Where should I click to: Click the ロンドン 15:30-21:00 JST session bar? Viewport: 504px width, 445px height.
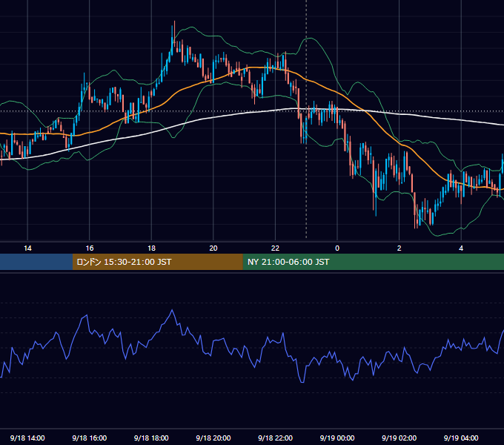pyautogui.click(x=157, y=262)
